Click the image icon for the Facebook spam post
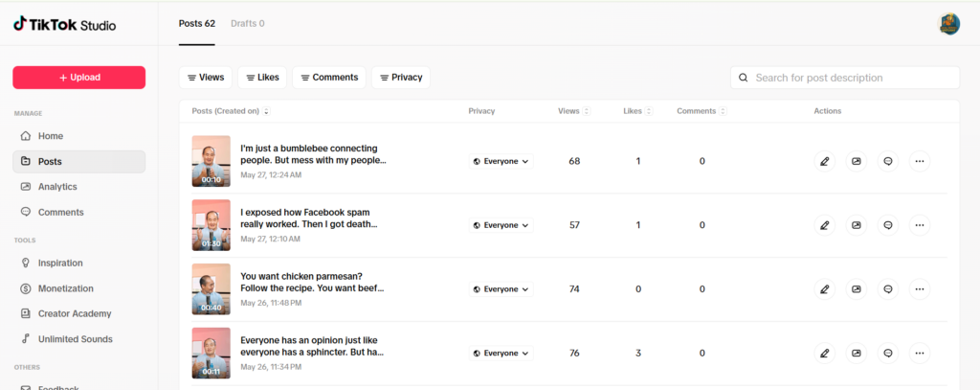This screenshot has width=980, height=390. 857,225
